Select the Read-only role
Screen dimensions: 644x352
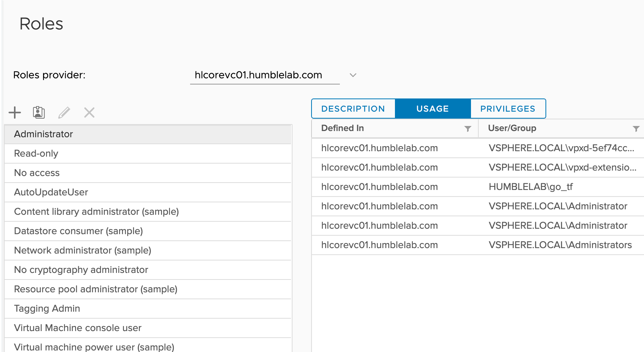(36, 154)
